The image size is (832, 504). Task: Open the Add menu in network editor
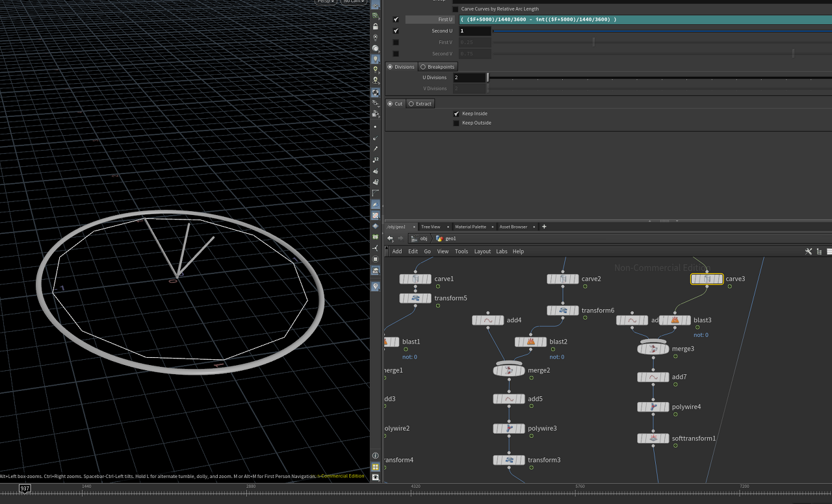click(396, 251)
